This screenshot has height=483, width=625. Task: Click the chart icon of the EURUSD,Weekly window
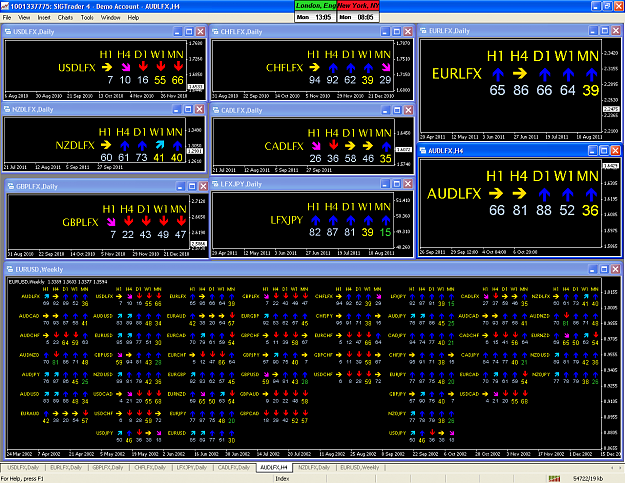tap(10, 269)
